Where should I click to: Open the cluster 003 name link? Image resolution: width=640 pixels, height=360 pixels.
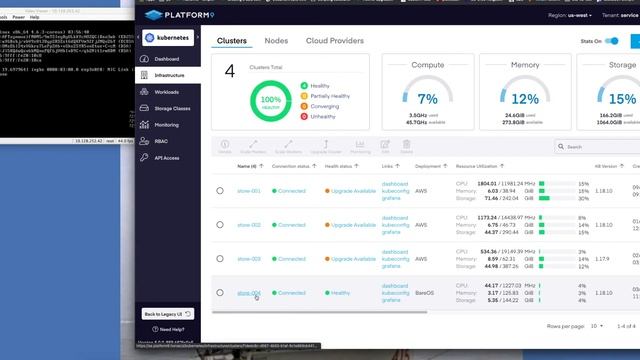coord(249,259)
